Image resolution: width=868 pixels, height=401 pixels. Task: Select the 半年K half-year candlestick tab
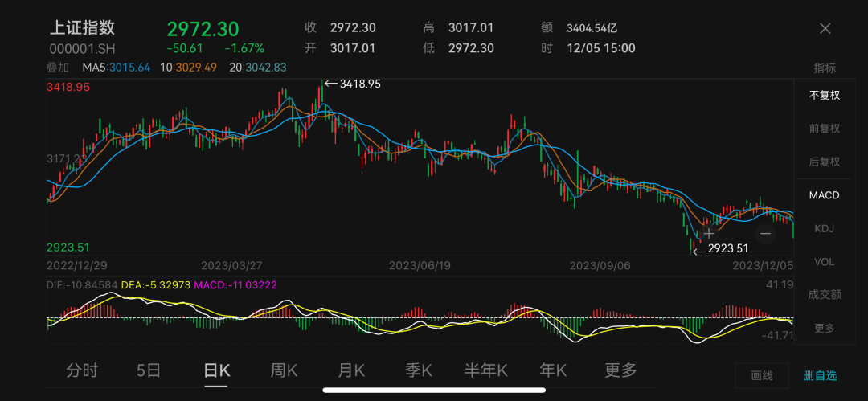point(486,370)
